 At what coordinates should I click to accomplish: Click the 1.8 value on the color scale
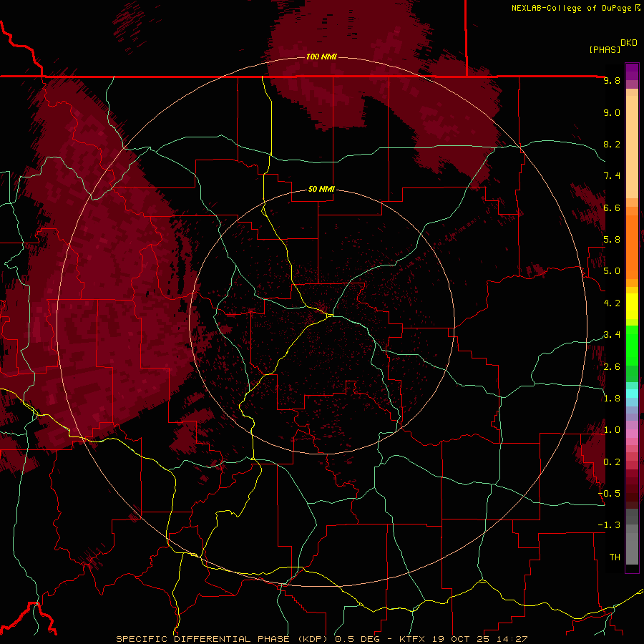[612, 399]
